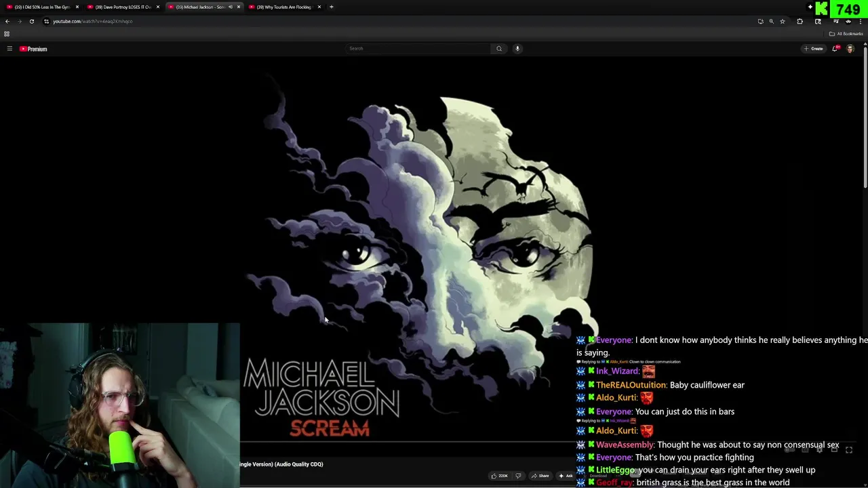Click the Ask button below the video
Viewport: 868px width, 488px height.
pyautogui.click(x=566, y=476)
